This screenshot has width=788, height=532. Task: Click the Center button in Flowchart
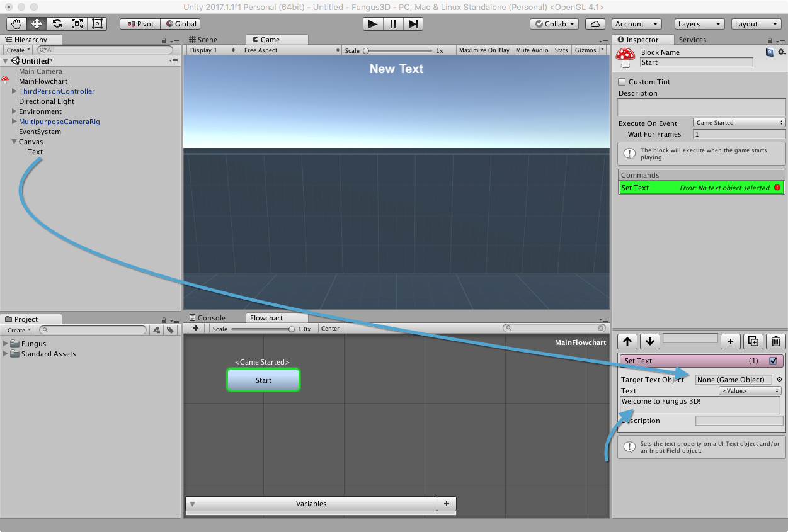330,329
